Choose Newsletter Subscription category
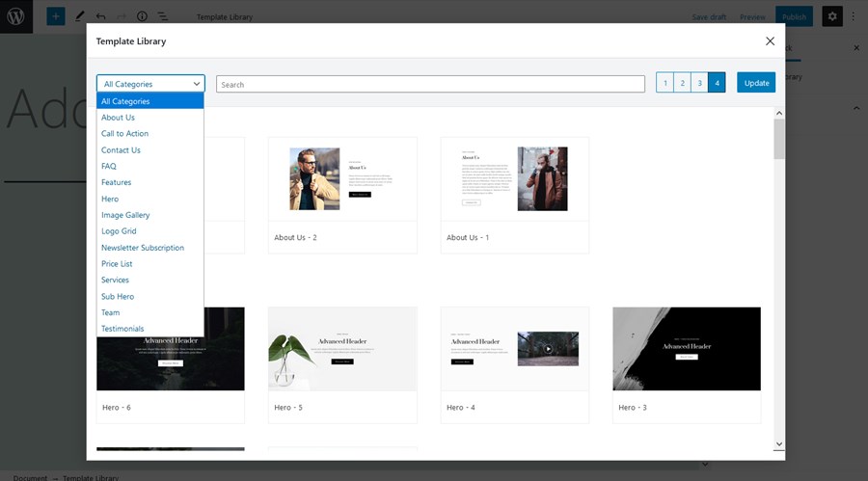868x481 pixels. pos(150,248)
